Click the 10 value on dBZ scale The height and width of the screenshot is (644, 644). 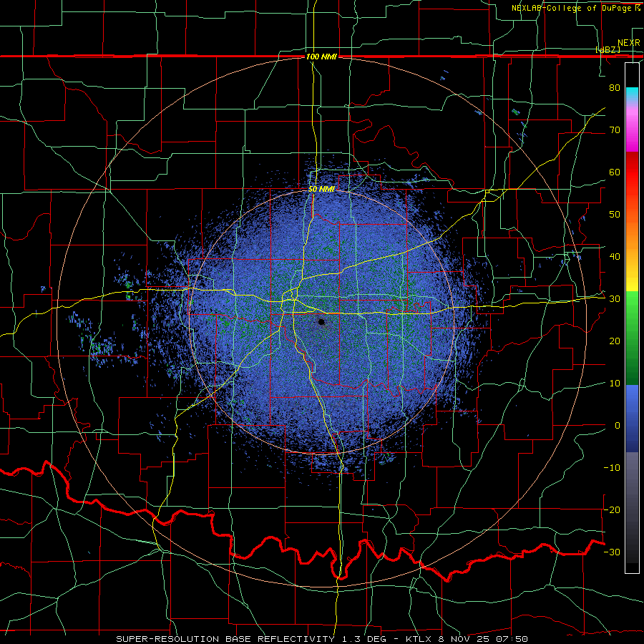615,384
